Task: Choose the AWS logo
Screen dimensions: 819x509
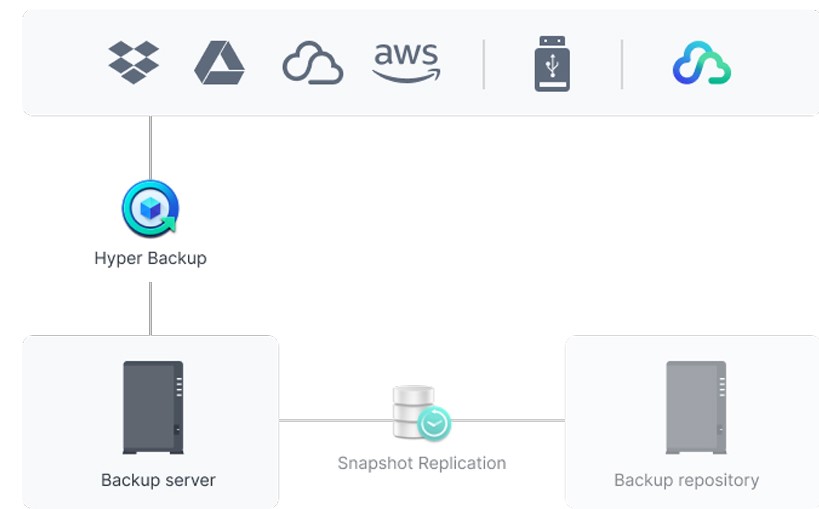Action: pos(406,63)
